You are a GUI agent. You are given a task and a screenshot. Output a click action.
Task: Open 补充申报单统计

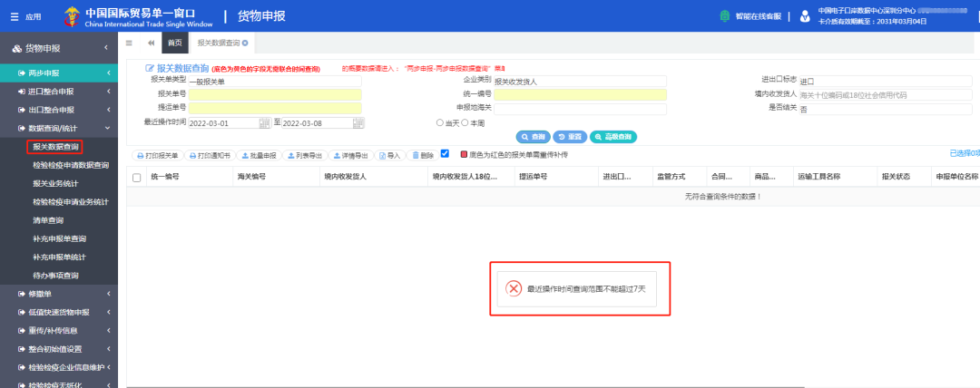59,257
